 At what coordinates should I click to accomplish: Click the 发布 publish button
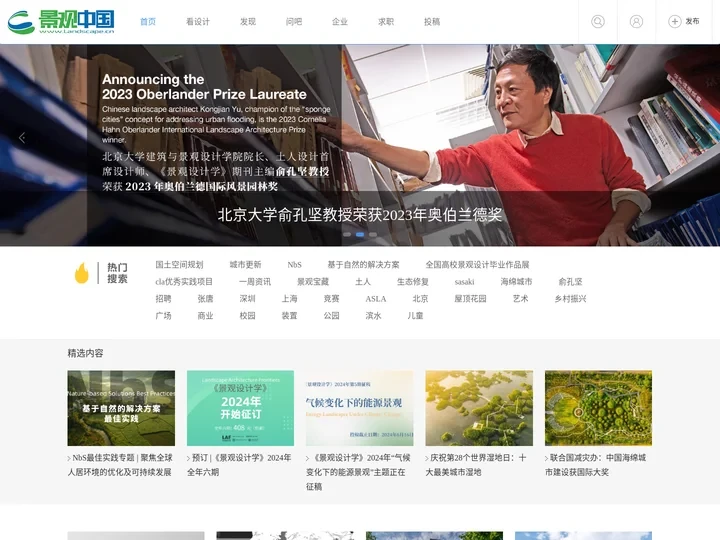[684, 22]
